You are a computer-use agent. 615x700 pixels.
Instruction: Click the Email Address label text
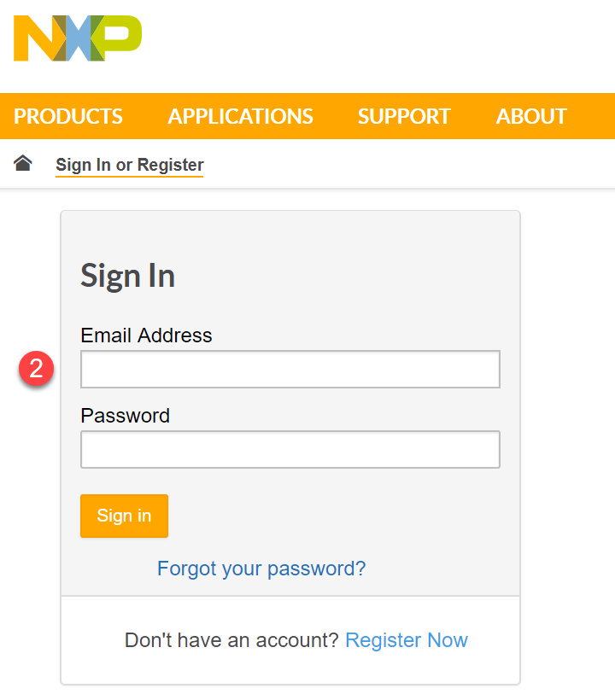(x=146, y=335)
